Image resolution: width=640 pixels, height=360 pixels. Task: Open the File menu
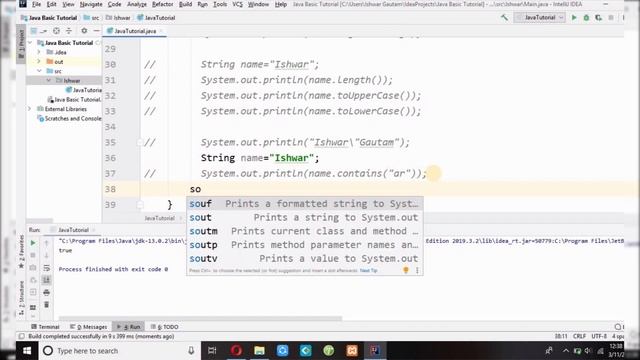[36, 4]
